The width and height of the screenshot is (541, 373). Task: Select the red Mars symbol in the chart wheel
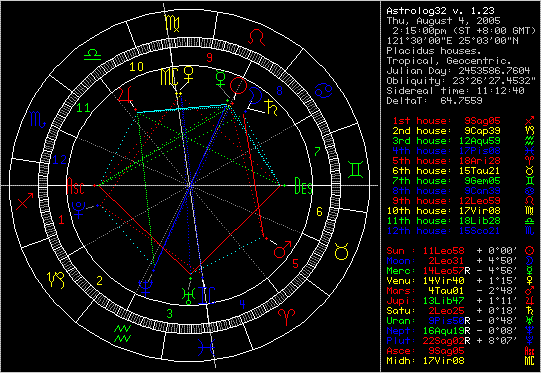click(283, 249)
